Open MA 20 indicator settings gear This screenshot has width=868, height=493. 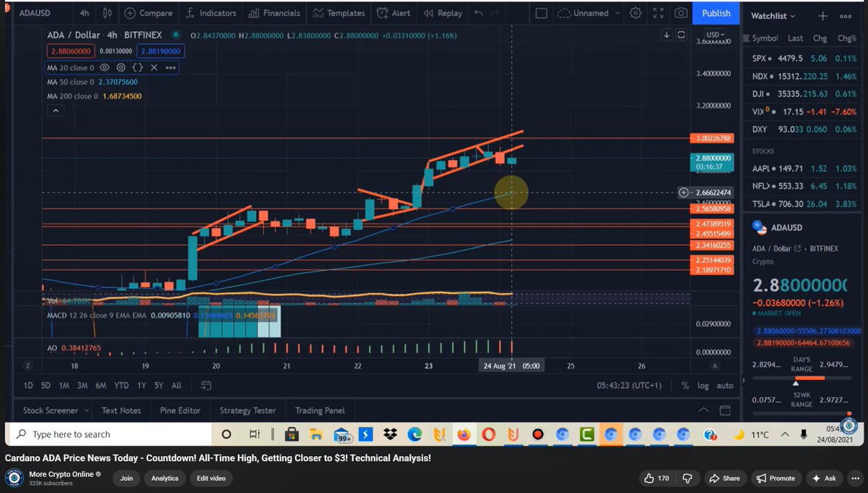tap(122, 67)
